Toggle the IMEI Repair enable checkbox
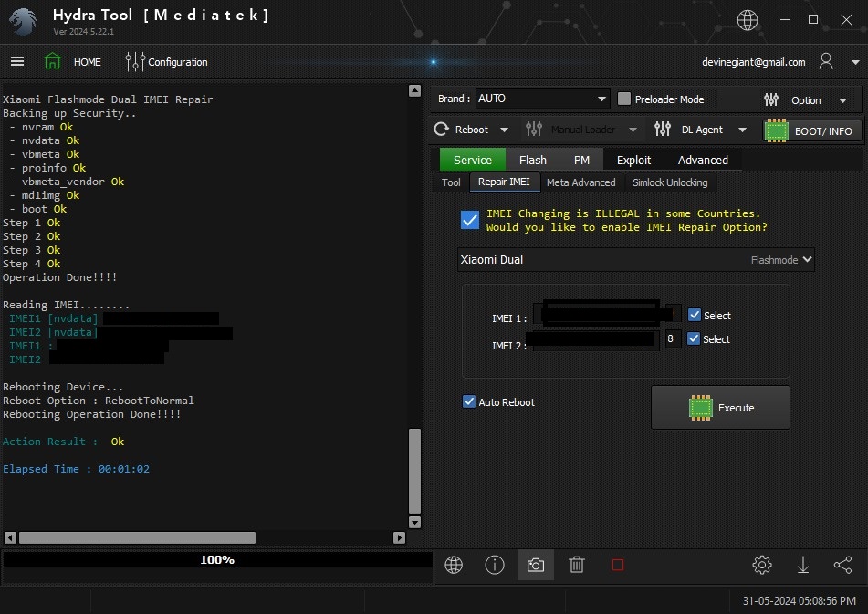The height and width of the screenshot is (614, 868). (469, 220)
